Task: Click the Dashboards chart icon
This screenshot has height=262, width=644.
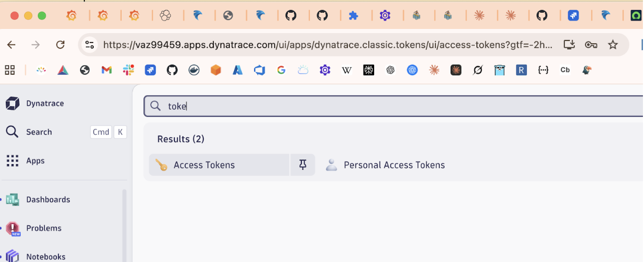Action: pyautogui.click(x=13, y=200)
